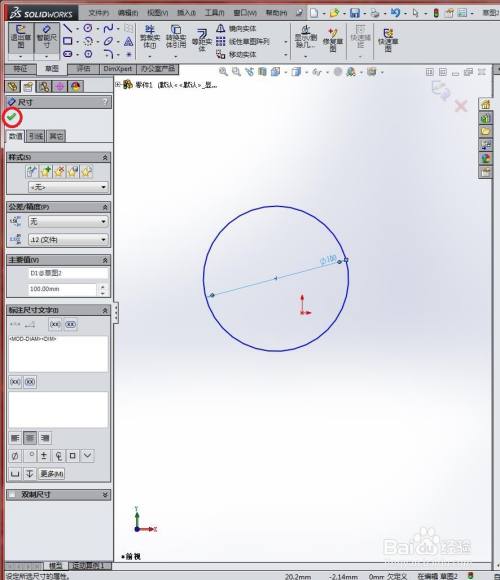Click Move Entities (移动实体)
Image resolution: width=500 pixels, height=580 pixels.
236,54
